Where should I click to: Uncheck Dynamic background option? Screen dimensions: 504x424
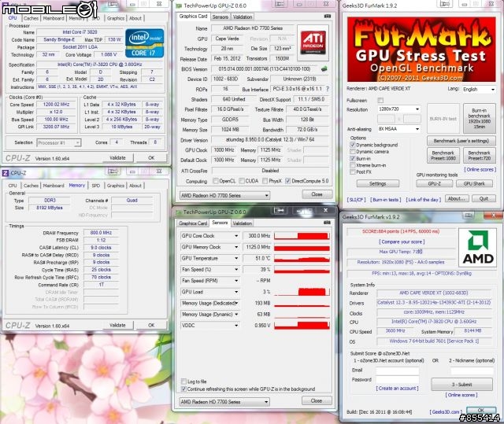pyautogui.click(x=353, y=145)
